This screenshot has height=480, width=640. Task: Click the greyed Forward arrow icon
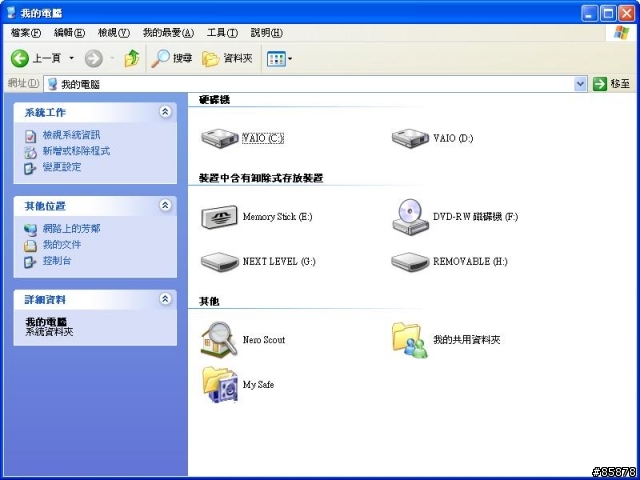tap(93, 59)
